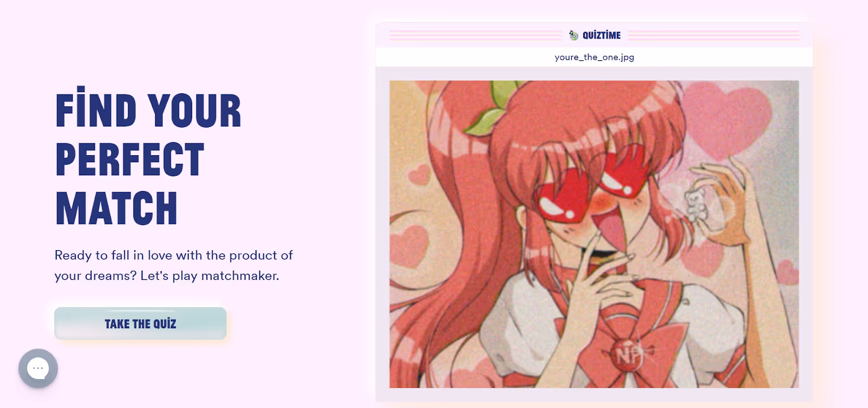This screenshot has height=408, width=868.
Task: Click the Take the Quiz button
Action: [x=141, y=323]
